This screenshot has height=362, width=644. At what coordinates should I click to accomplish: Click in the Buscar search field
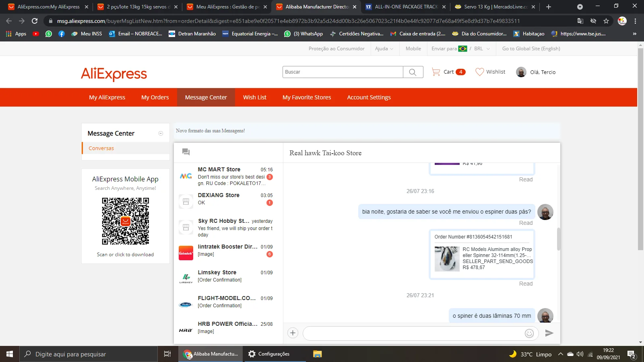click(343, 72)
